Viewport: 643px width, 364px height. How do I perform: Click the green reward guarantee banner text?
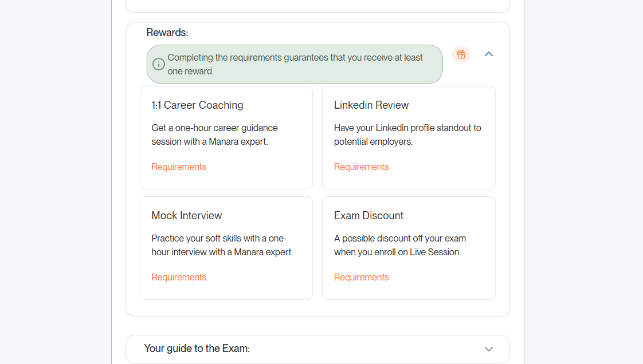coord(295,64)
